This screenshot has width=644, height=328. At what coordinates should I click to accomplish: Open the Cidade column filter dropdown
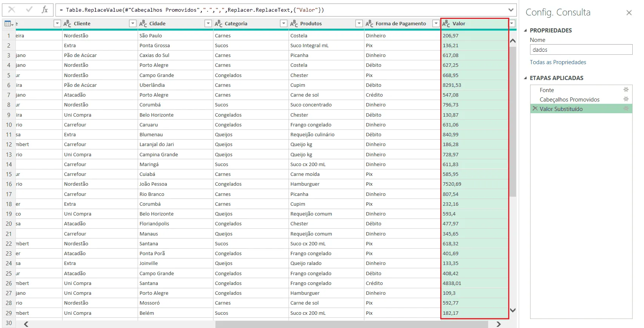pyautogui.click(x=208, y=23)
